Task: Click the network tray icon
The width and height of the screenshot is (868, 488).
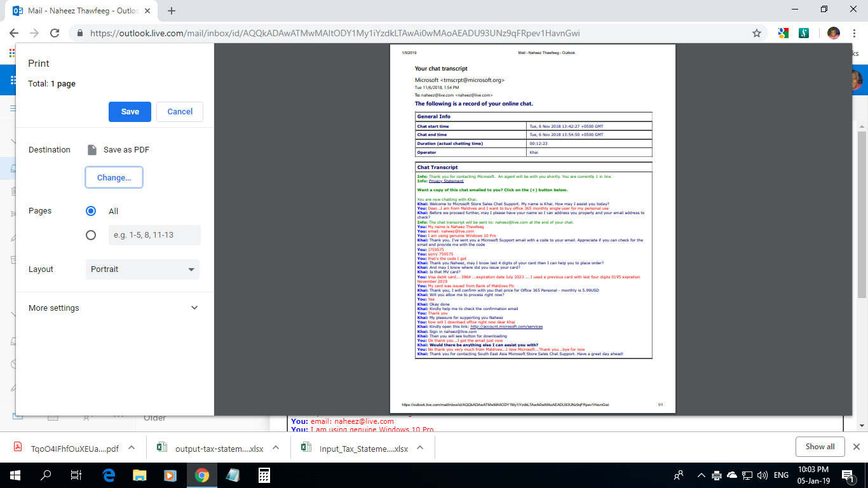Action: point(747,475)
